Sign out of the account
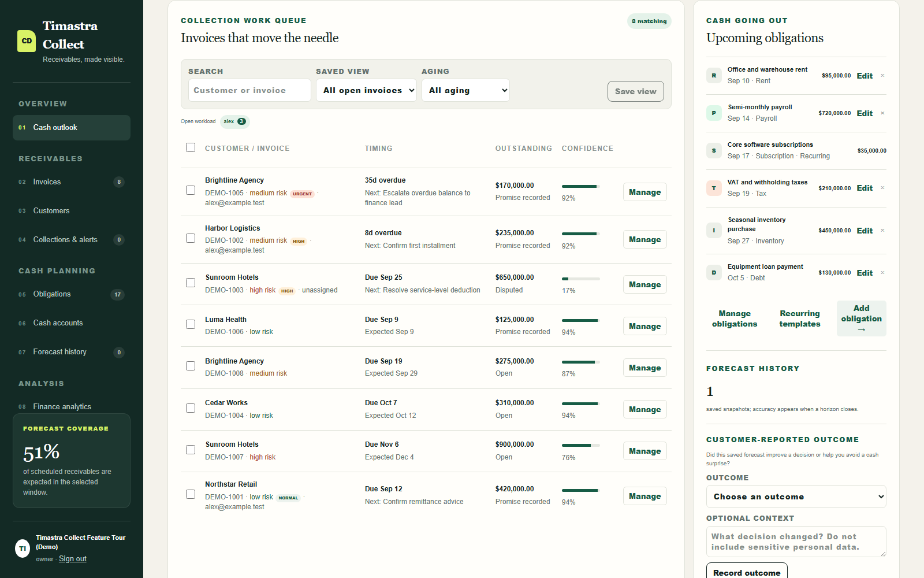The image size is (924, 578). click(73, 559)
